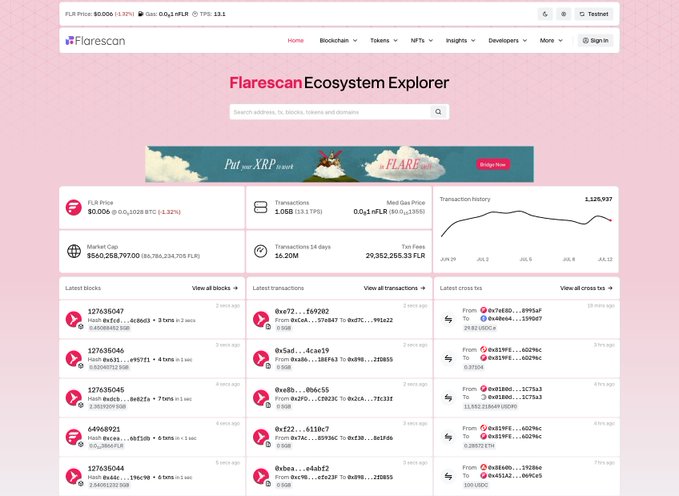
Task: Open block hash 0xfcd...4c86d3
Action: (x=126, y=321)
